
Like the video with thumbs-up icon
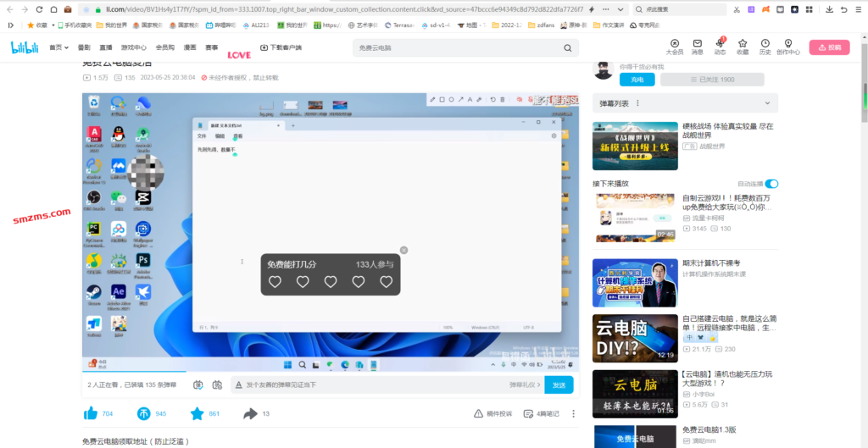point(90,414)
